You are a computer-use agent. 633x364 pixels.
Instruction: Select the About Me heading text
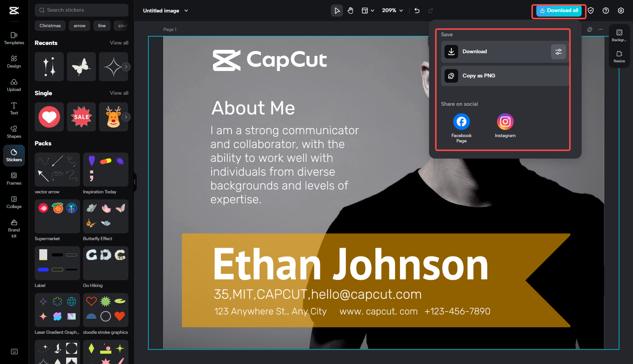(x=253, y=108)
